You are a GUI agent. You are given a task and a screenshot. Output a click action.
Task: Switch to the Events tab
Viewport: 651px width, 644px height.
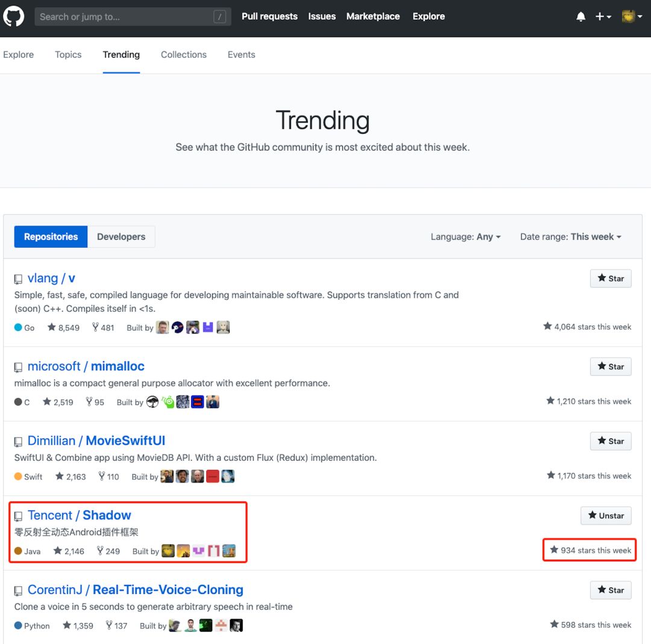coord(241,55)
